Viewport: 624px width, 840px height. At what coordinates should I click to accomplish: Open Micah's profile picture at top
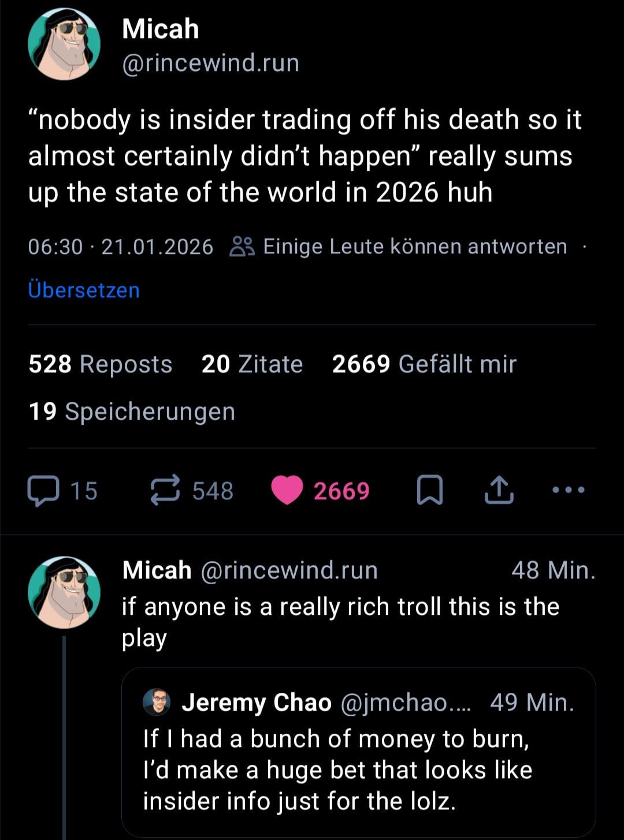click(x=64, y=44)
